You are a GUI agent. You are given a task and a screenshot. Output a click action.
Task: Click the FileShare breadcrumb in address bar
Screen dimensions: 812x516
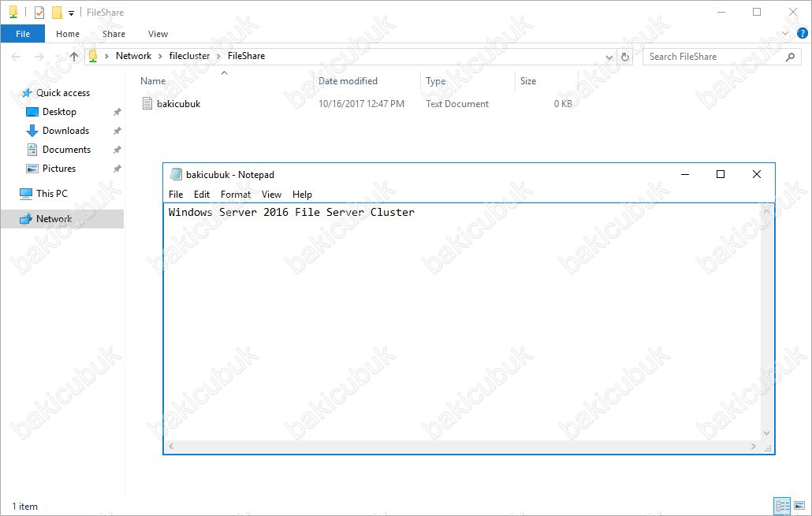[x=247, y=56]
